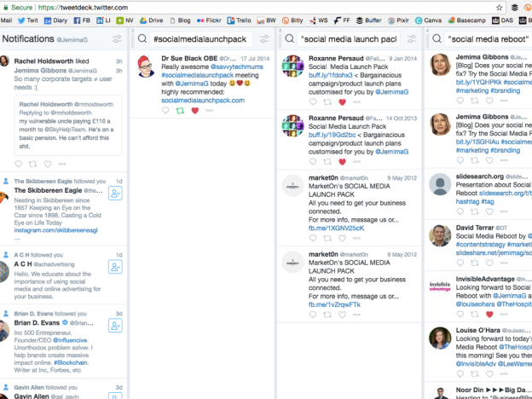View secure site padlock info

[x=6, y=8]
